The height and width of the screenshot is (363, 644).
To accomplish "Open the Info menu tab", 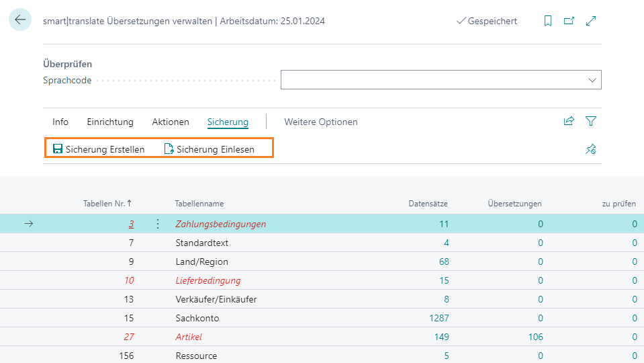I will (x=60, y=122).
